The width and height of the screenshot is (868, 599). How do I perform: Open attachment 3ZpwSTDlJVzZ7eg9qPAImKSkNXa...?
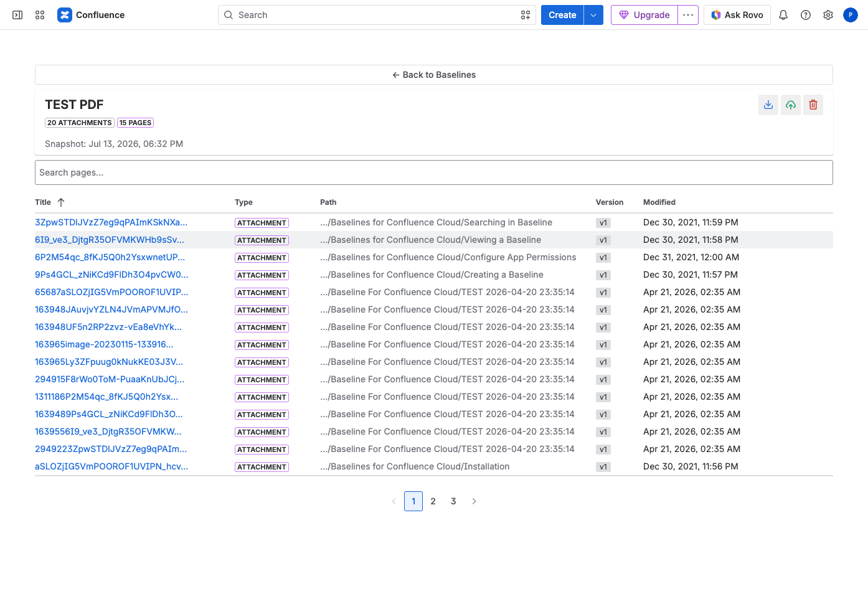111,222
